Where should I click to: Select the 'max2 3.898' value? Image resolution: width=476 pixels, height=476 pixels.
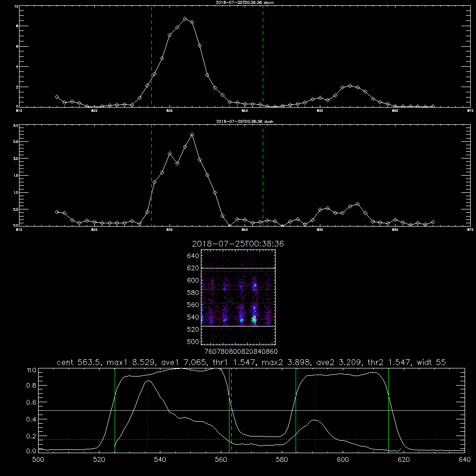[286, 362]
